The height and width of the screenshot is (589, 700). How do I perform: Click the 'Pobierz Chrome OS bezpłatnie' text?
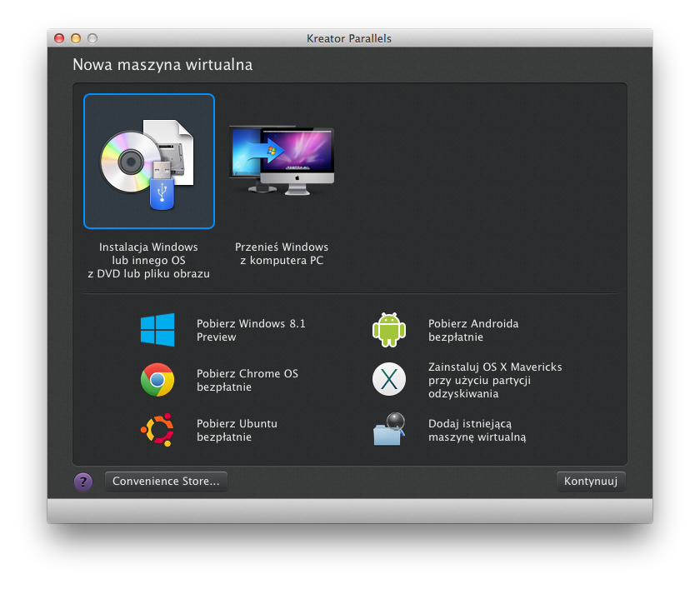click(247, 380)
